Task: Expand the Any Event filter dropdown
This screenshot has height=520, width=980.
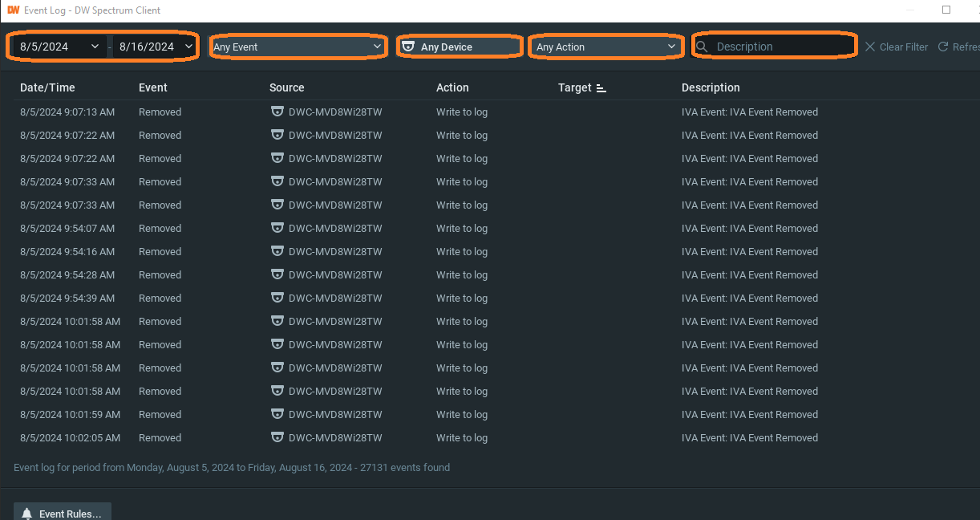Action: [378, 47]
